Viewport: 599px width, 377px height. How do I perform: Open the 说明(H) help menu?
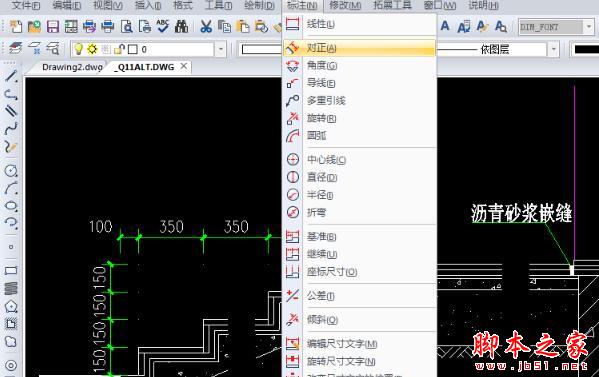point(483,6)
